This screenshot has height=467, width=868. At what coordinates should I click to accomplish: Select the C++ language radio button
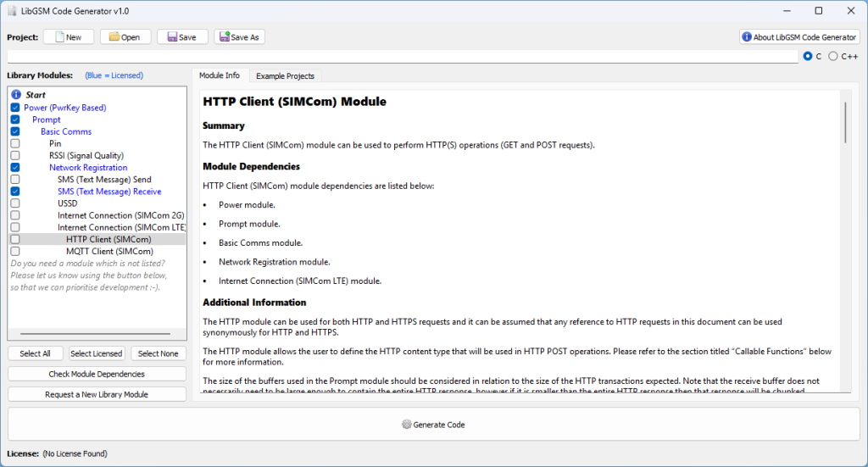[x=833, y=57]
